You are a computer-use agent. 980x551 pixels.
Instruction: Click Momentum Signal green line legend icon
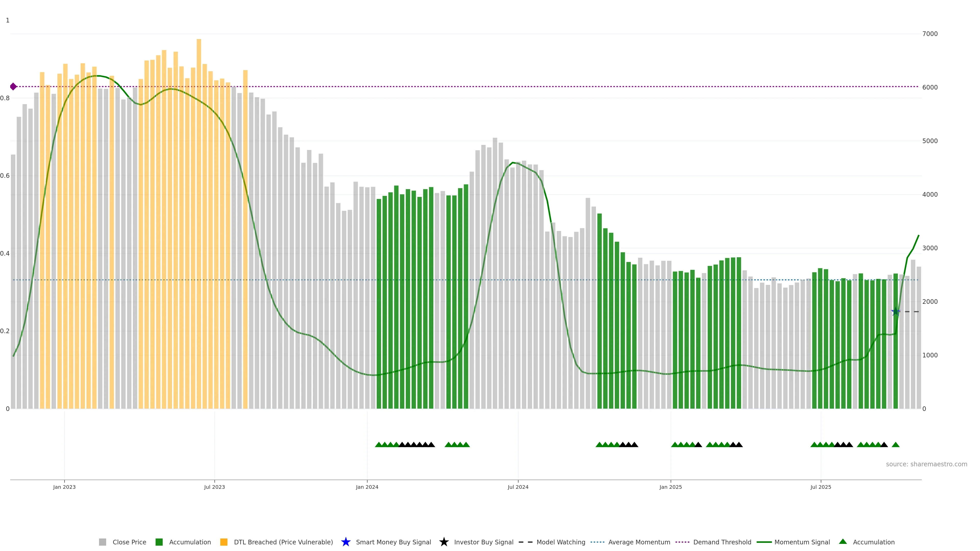764,542
